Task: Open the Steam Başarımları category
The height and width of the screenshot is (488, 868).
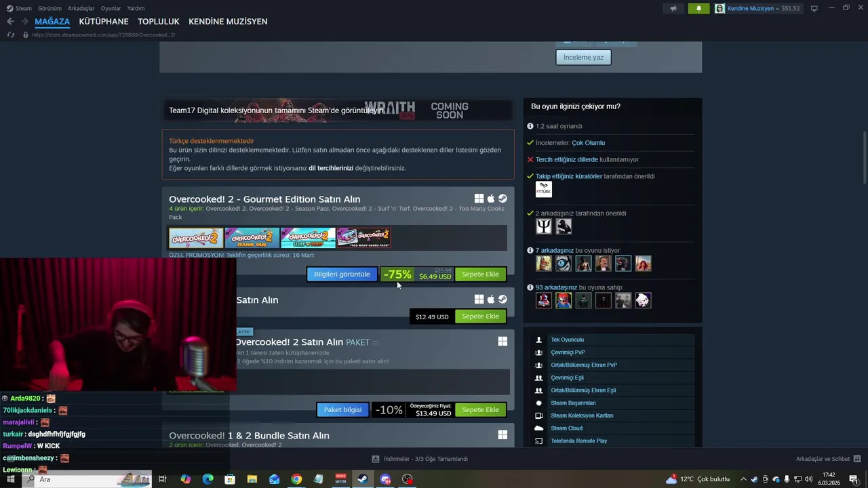Action: [573, 403]
